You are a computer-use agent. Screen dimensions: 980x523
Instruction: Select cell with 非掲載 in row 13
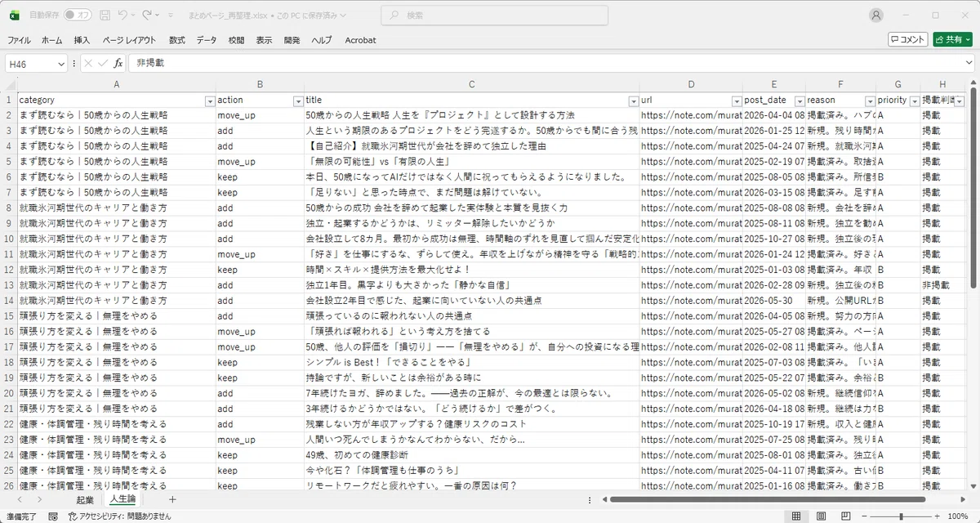(x=942, y=285)
